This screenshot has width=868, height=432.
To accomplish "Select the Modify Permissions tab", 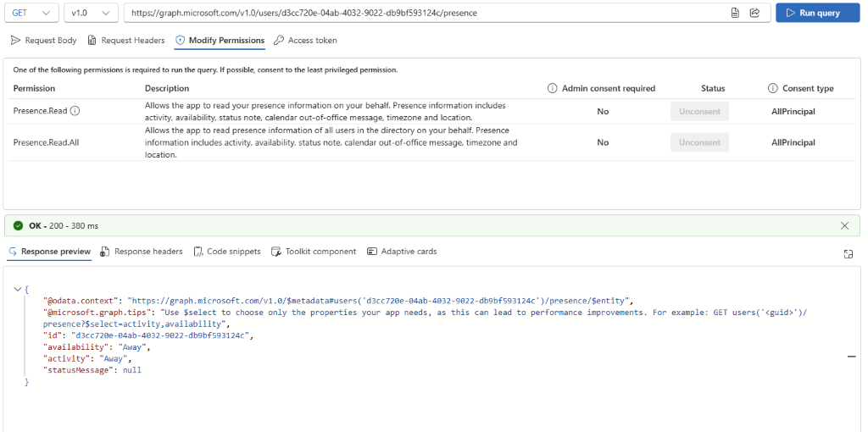I will tap(220, 41).
